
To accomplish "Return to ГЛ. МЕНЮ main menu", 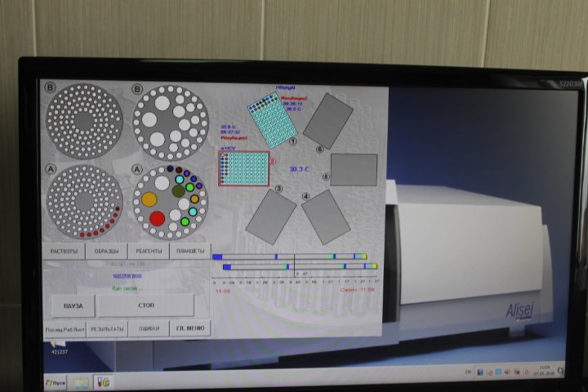I will coord(190,328).
